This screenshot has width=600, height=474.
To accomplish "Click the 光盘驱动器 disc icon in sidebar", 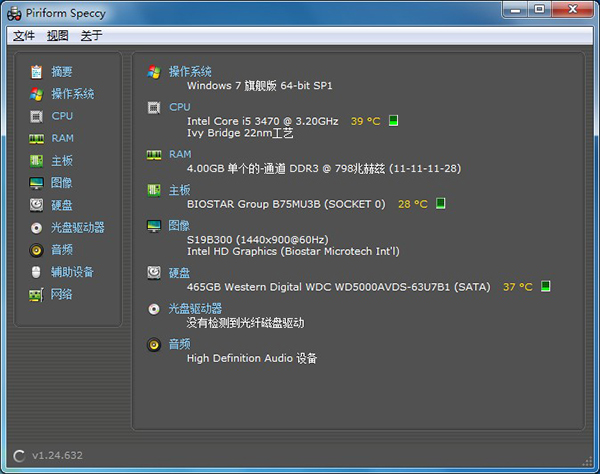I will click(36, 227).
